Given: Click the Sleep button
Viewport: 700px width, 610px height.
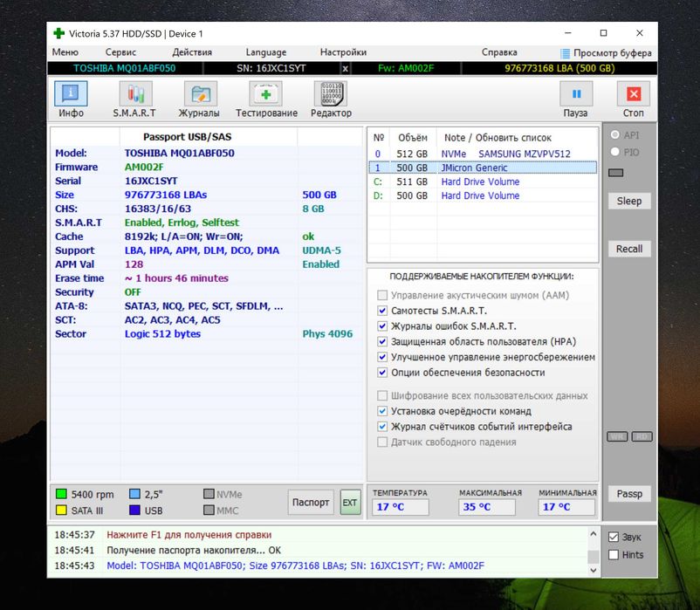Looking at the screenshot, I should tap(629, 201).
